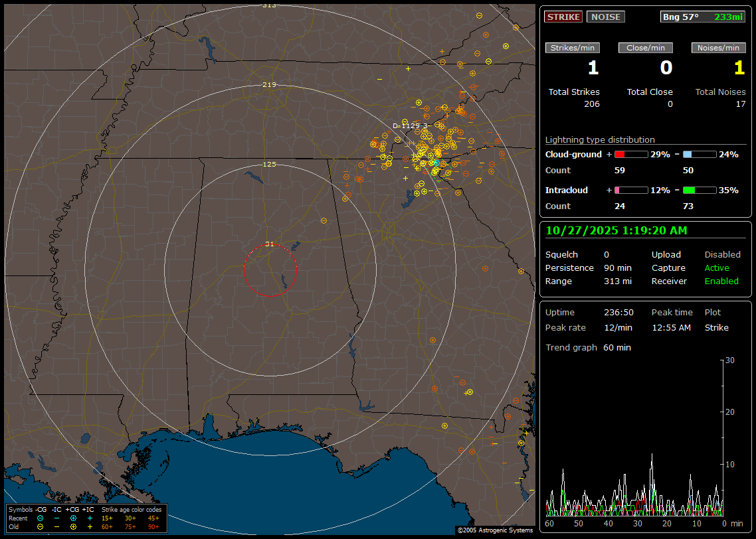The height and width of the screenshot is (539, 756).
Task: Click the Recent -IC cyan dash symbol
Action: [56, 518]
